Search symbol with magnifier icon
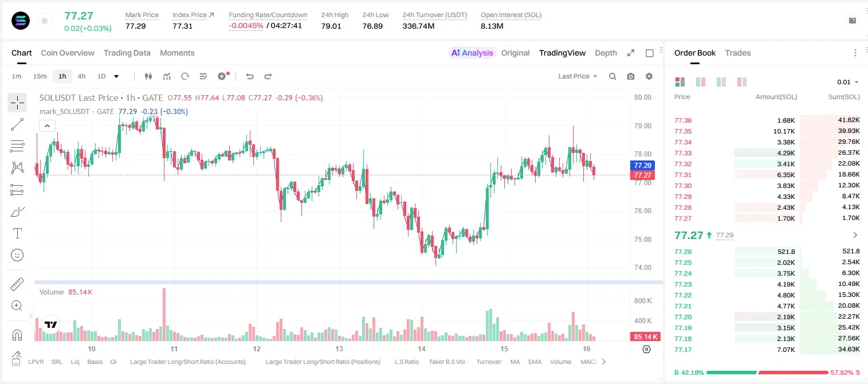This screenshot has width=868, height=384. click(612, 76)
